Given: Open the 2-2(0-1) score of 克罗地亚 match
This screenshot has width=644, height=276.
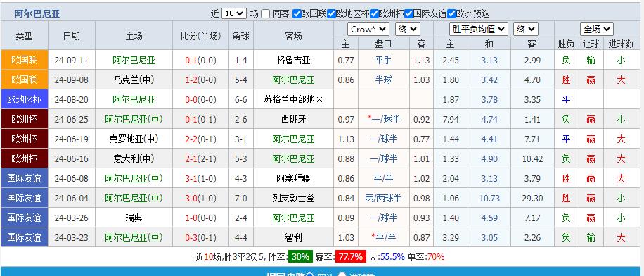Looking at the screenshot, I should coord(201,139).
